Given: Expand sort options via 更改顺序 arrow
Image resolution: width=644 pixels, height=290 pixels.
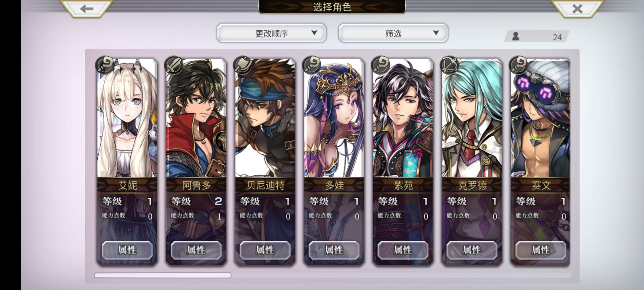Looking at the screenshot, I should click(x=314, y=33).
